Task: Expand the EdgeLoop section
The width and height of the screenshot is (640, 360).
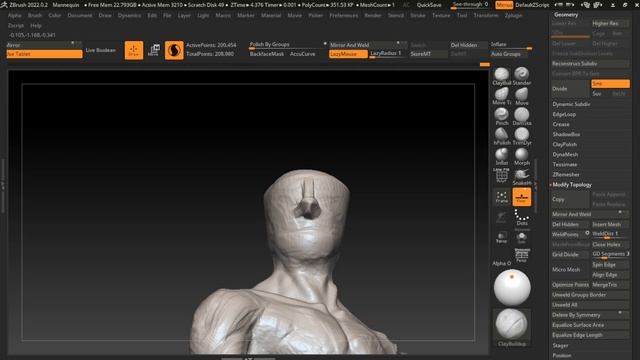Action: (x=564, y=114)
